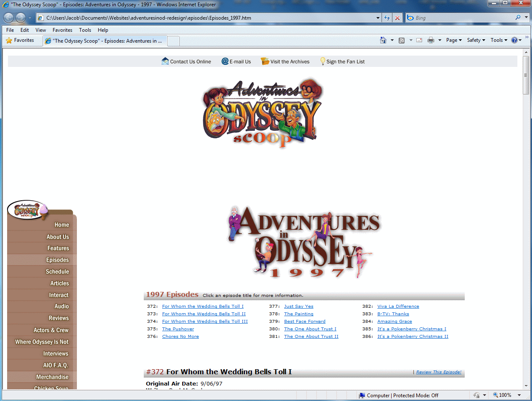The height and width of the screenshot is (401, 532).
Task: Open the Help menu
Action: tap(103, 30)
